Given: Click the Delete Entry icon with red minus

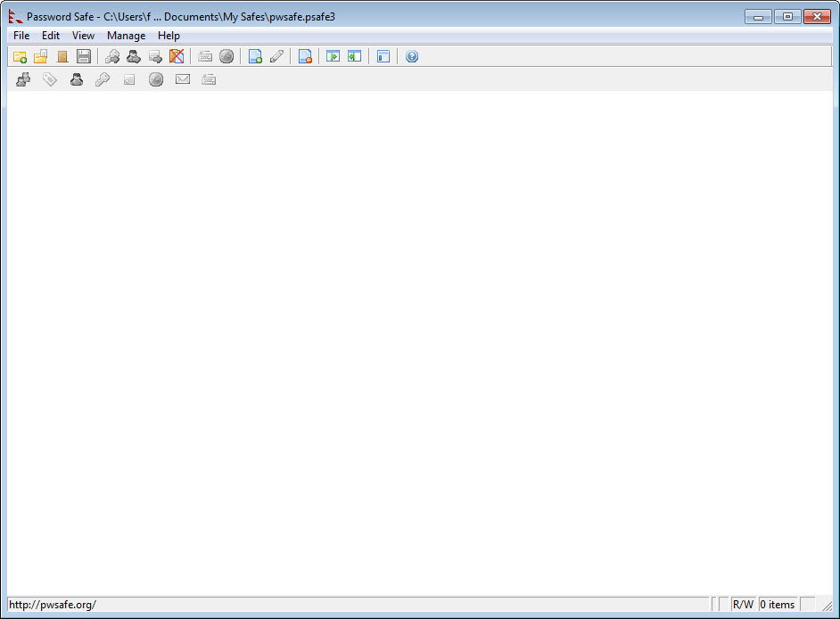Looking at the screenshot, I should pos(305,56).
